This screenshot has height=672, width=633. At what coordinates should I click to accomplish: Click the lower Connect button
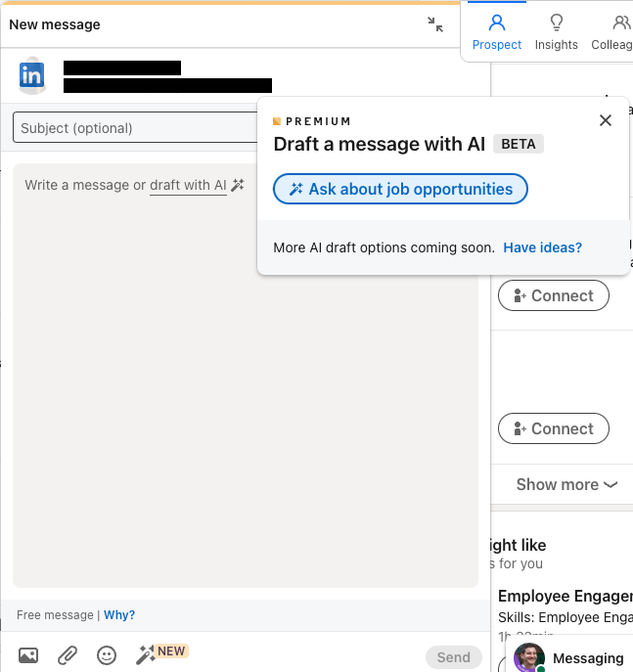[554, 428]
